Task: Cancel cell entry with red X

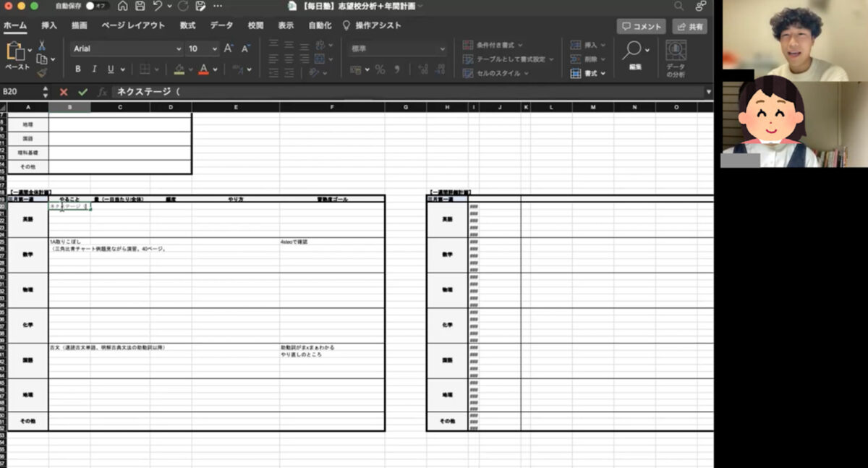Action: 64,92
